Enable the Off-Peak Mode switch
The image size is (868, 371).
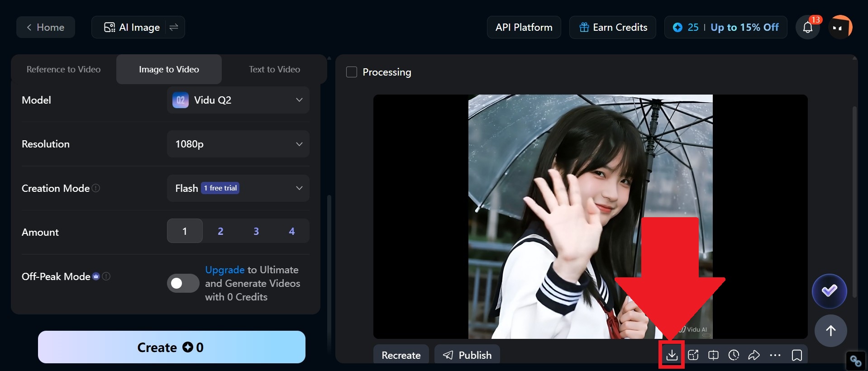pos(183,283)
